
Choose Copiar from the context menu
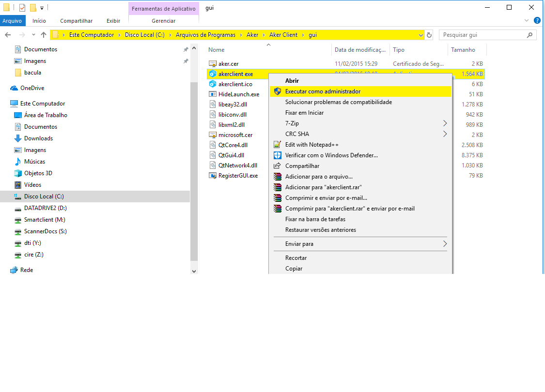(x=294, y=269)
